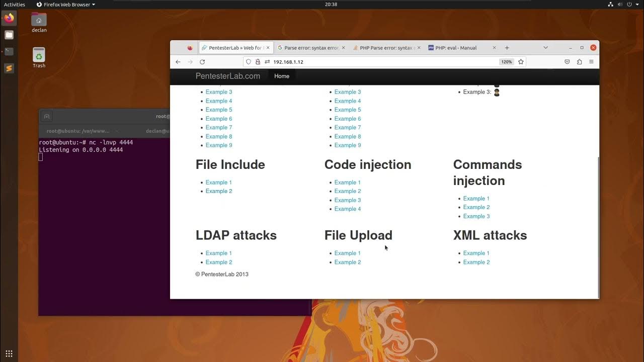The width and height of the screenshot is (644, 362).
Task: Click the Firefox page vertical scrollbar
Action: tap(598, 227)
